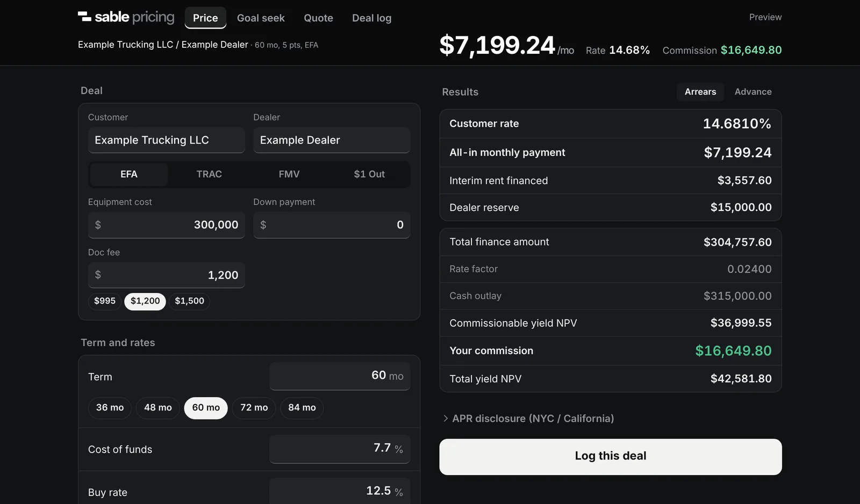The height and width of the screenshot is (504, 860).
Task: Go to the Deal log tab
Action: click(x=371, y=18)
